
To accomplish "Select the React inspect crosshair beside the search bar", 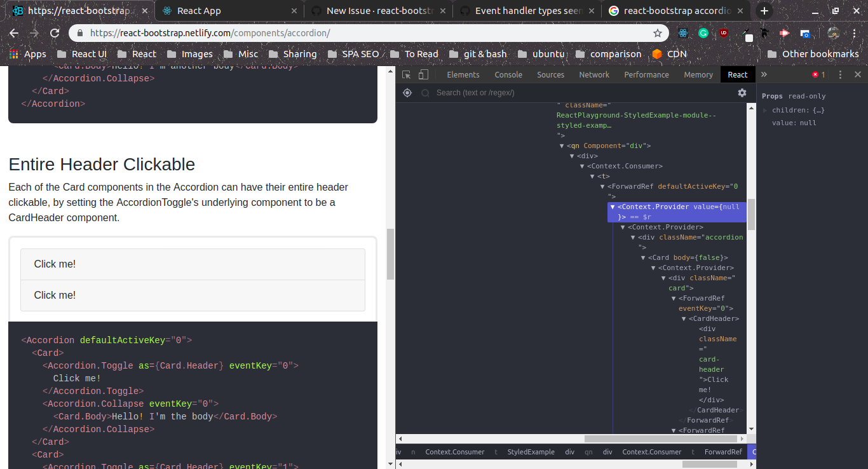I will pos(407,93).
